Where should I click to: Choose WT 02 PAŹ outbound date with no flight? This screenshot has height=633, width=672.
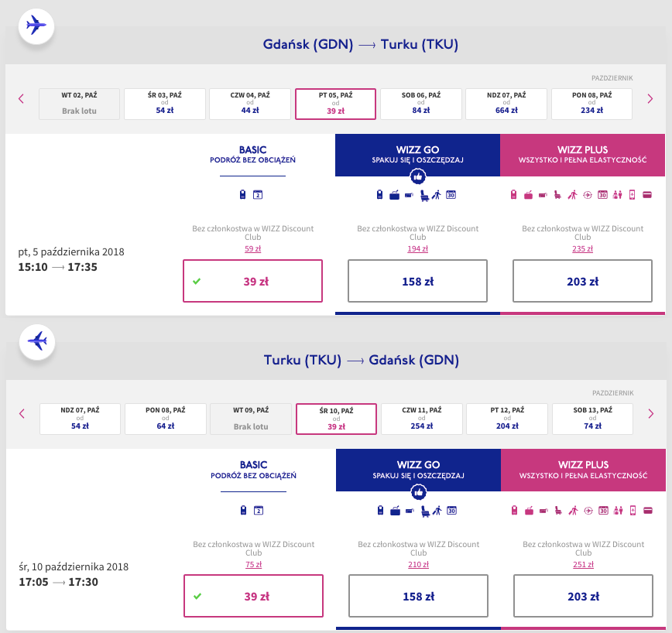79,104
